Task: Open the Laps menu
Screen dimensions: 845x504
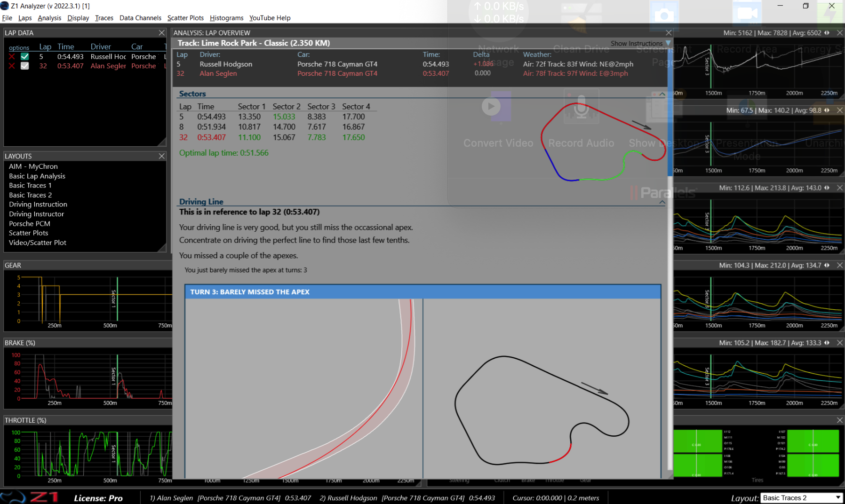Action: (25, 18)
